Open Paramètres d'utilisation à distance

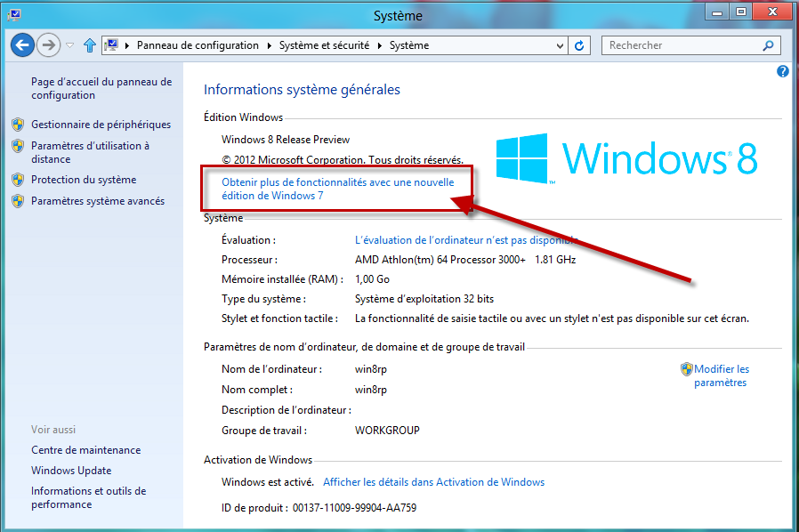90,152
